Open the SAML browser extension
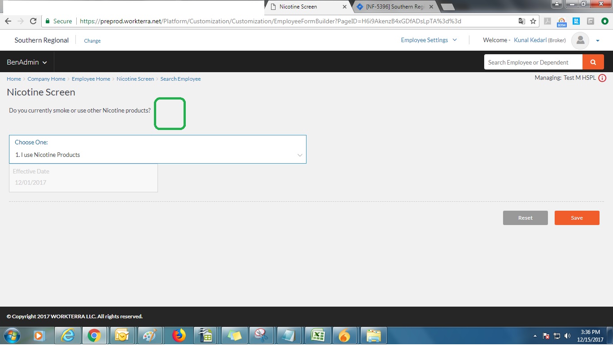Screen dimensions: 613x364 [x=576, y=21]
